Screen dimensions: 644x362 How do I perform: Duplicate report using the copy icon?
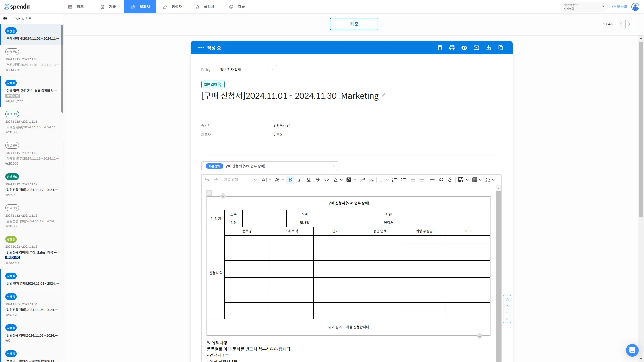pyautogui.click(x=501, y=48)
